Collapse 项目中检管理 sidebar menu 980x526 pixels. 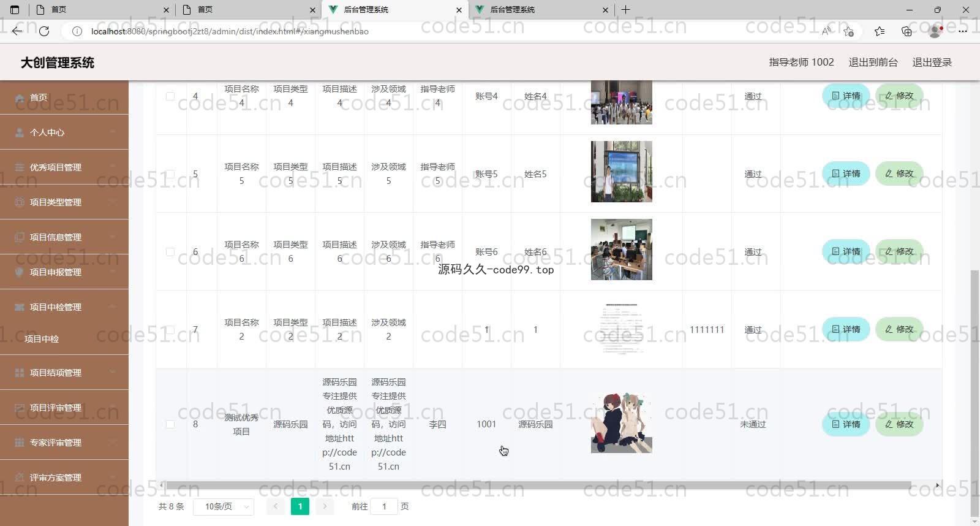point(64,307)
